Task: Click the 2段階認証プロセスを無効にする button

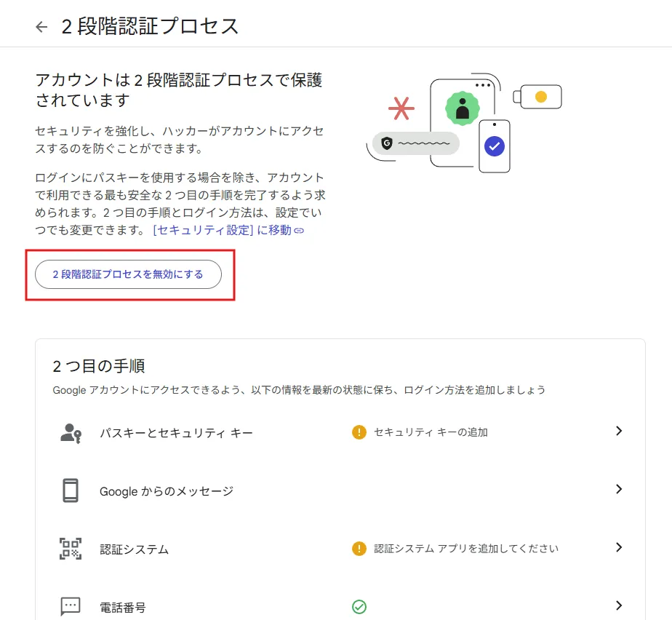Action: tap(128, 274)
